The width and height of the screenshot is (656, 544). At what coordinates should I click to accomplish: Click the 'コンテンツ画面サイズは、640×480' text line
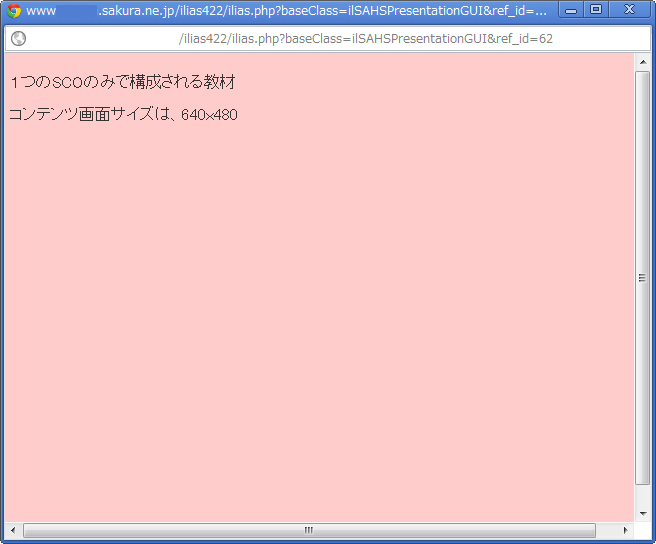122,115
